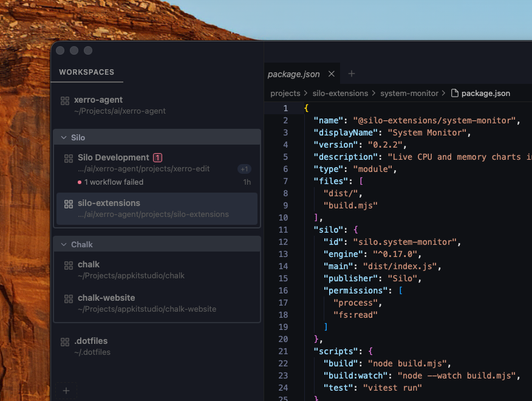This screenshot has width=532, height=401.
Task: Click the silo-extensions workspace grid icon
Action: point(69,204)
